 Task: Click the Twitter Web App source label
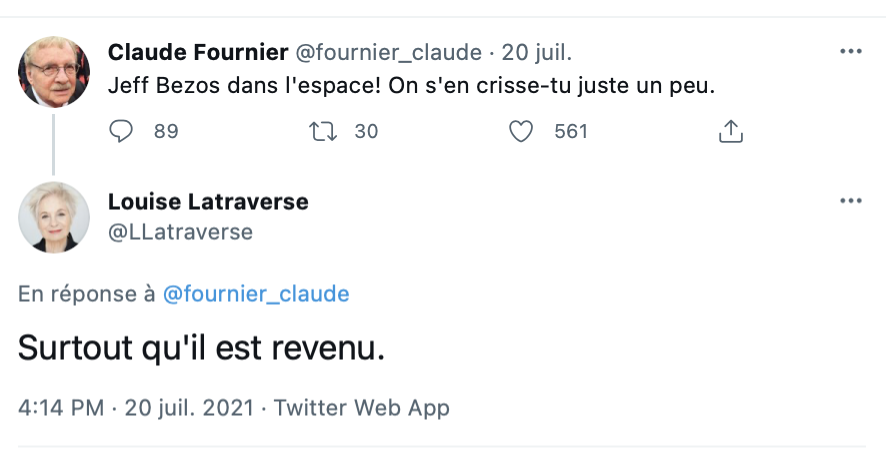pyautogui.click(x=362, y=408)
